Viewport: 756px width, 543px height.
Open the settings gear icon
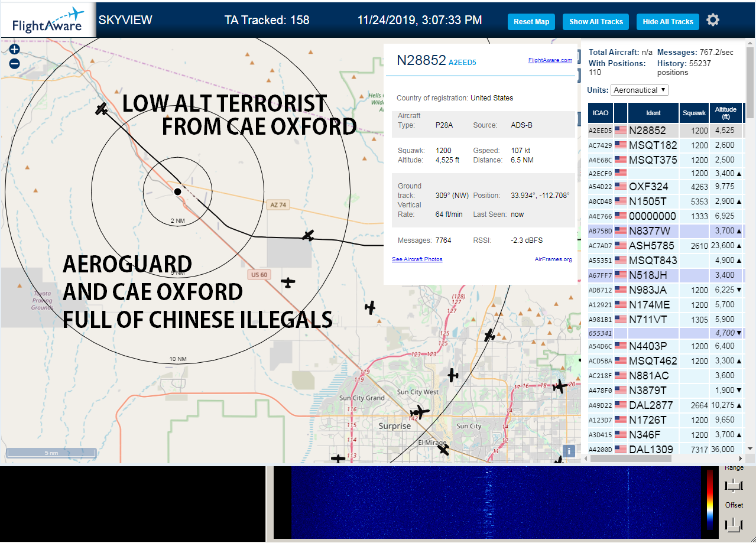coord(713,20)
